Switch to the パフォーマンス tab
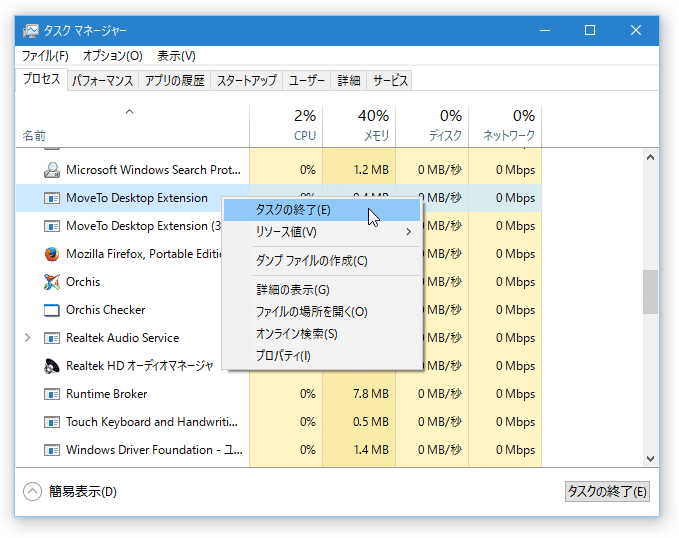 [x=103, y=81]
